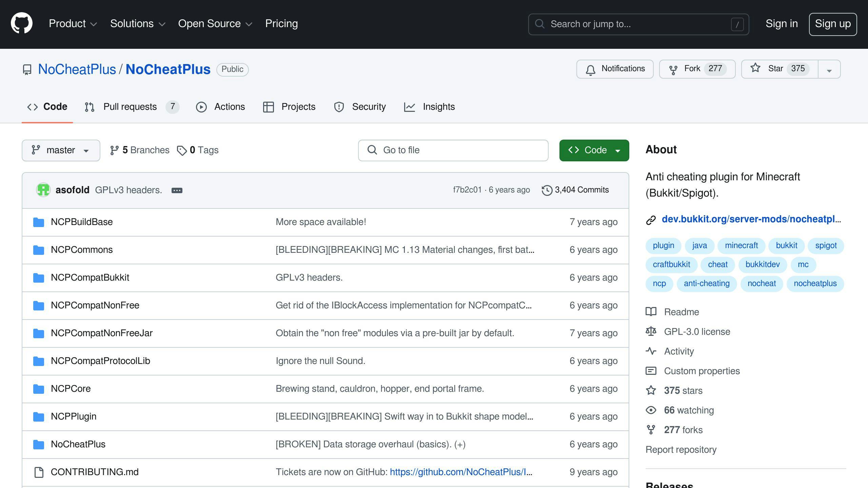
Task: Switch to the Pull requests tab
Action: coord(132,107)
